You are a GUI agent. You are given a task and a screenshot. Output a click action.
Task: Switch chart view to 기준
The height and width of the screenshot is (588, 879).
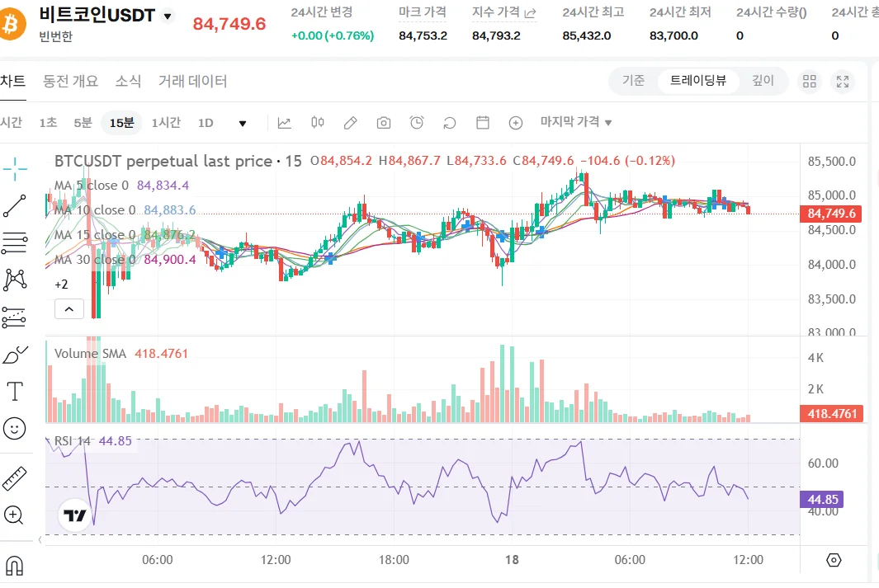coord(634,81)
